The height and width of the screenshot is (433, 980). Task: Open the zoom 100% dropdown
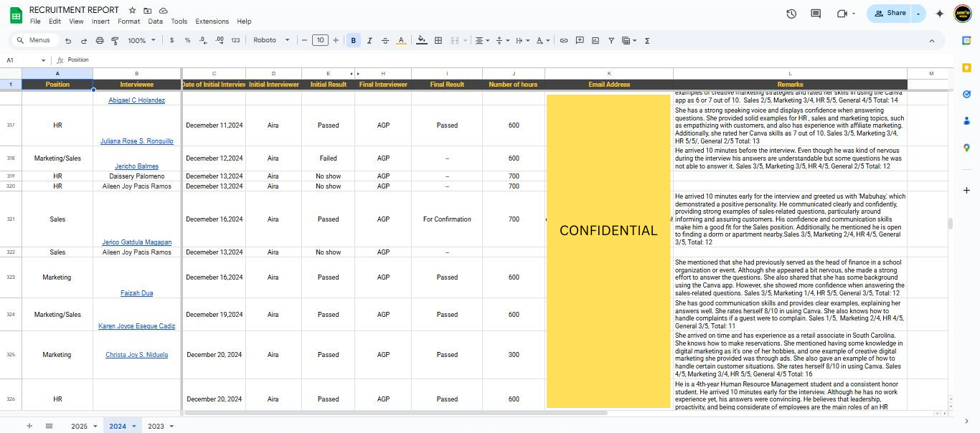[141, 41]
